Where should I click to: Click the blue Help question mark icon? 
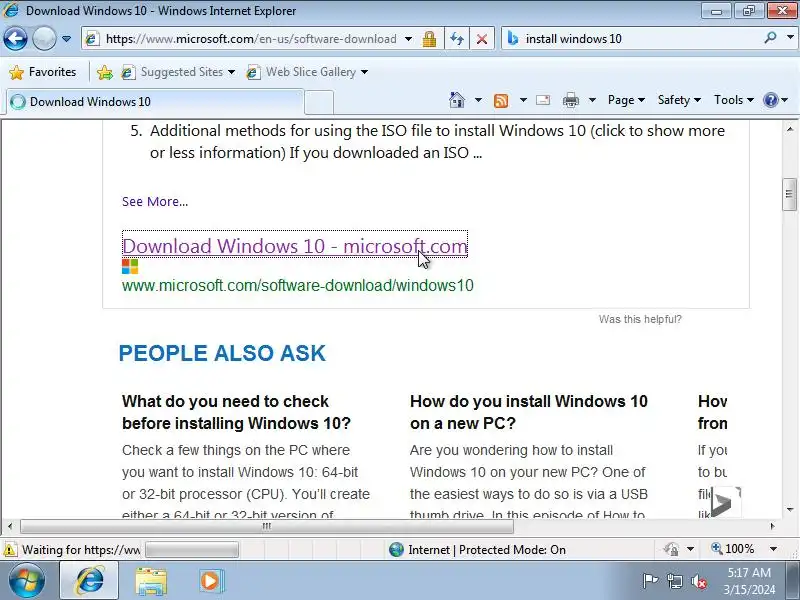coord(770,100)
